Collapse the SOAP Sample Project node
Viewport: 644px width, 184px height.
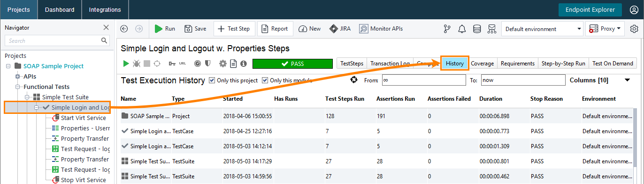pos(8,66)
